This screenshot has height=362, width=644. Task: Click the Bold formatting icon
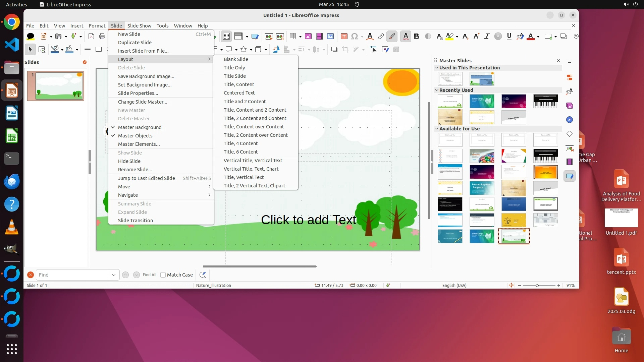click(x=417, y=36)
